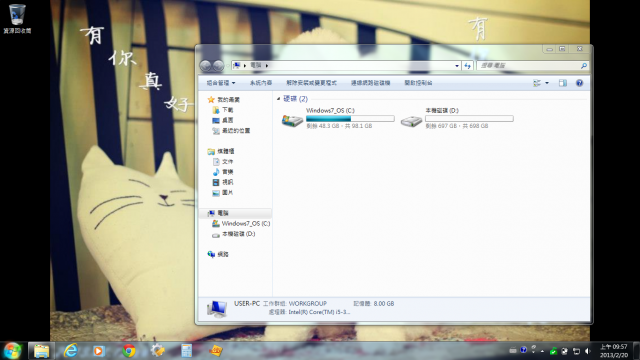Click Open Control Panel toolbar button
The image size is (640, 360).
(x=418, y=83)
